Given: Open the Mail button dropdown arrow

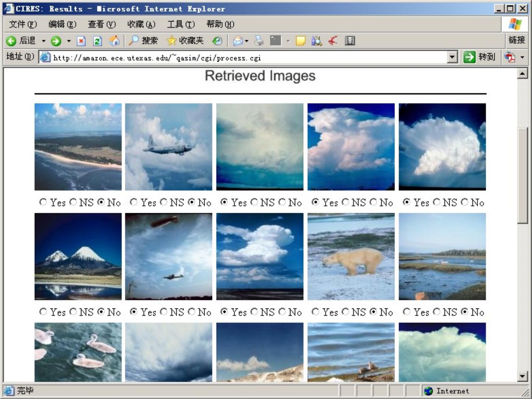Looking at the screenshot, I should (x=246, y=41).
